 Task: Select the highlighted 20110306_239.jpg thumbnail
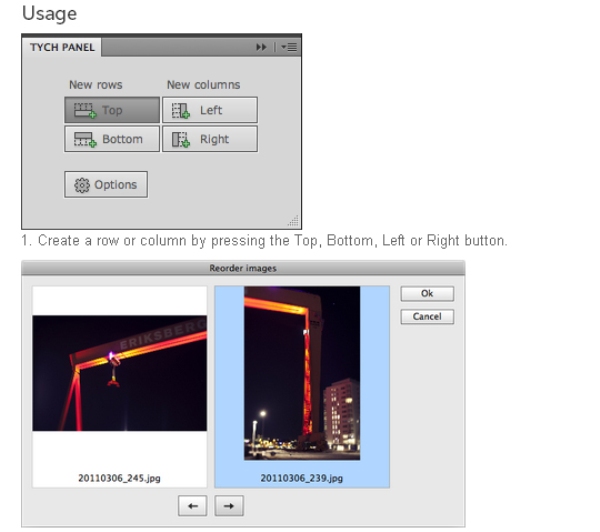[x=302, y=373]
